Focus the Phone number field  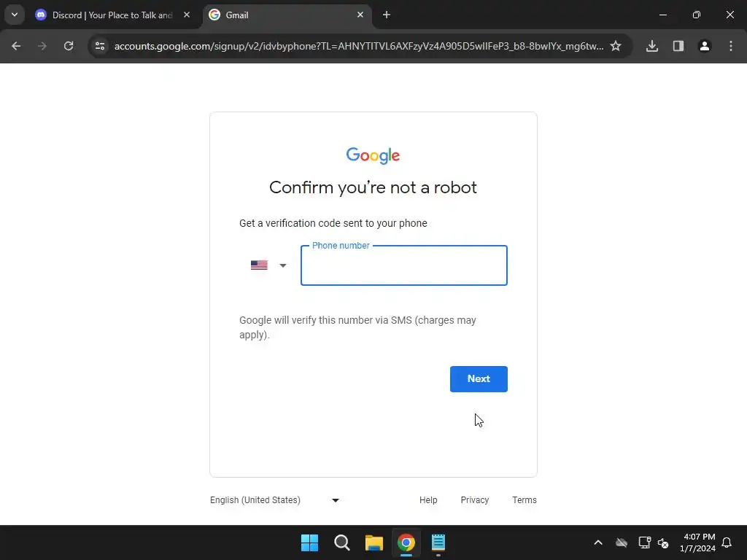tap(404, 265)
